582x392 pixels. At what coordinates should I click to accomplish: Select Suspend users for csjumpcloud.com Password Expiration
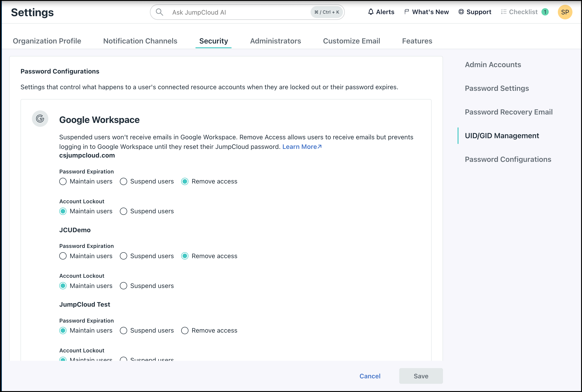(x=123, y=181)
